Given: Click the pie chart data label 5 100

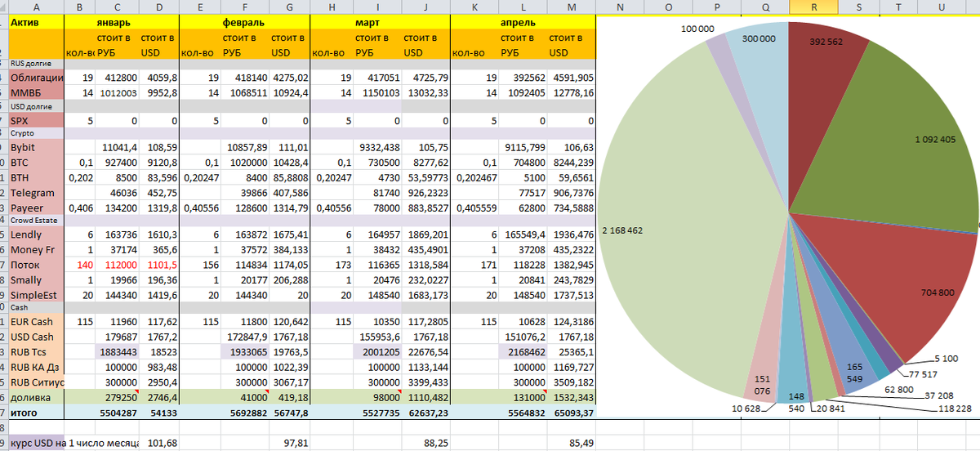Looking at the screenshot, I should [x=946, y=359].
